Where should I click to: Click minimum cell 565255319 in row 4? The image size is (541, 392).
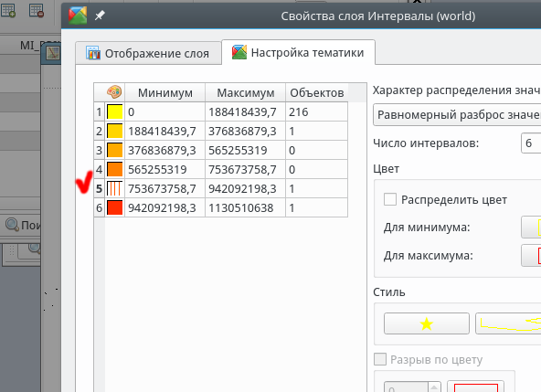coord(164,169)
